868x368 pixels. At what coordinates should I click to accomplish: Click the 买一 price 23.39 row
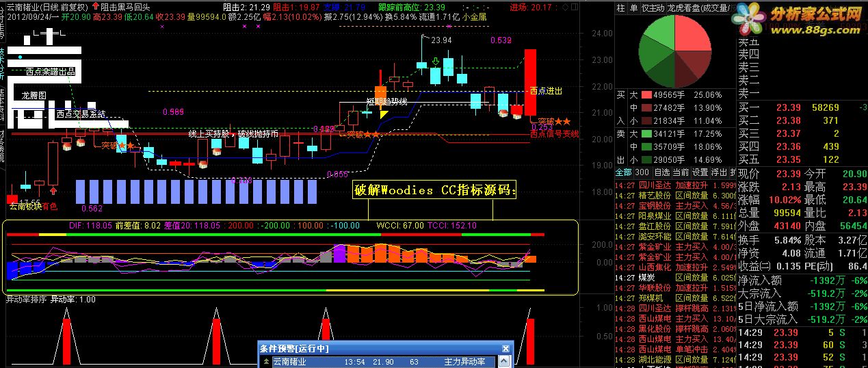(802, 107)
